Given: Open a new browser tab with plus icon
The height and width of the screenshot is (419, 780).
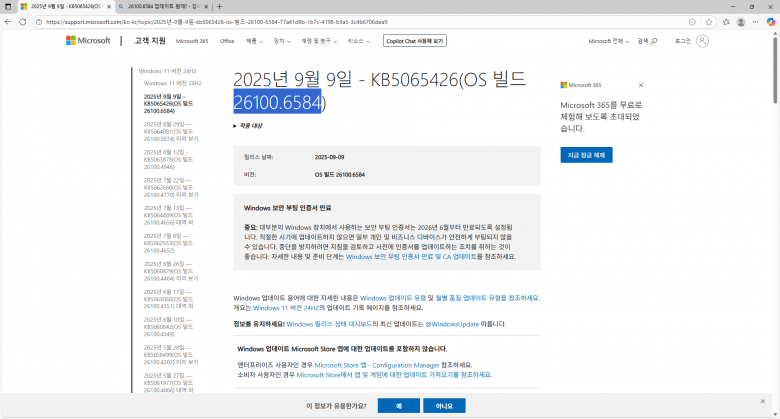Looking at the screenshot, I should click(220, 6).
